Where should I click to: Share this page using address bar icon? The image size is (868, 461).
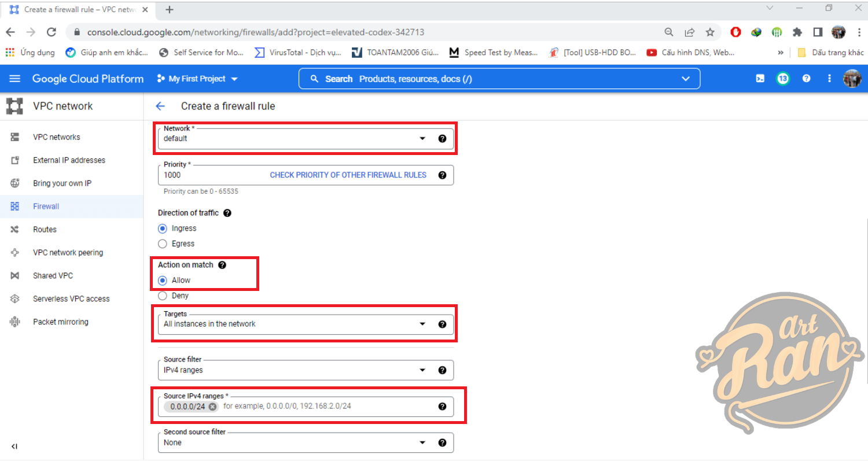click(690, 32)
